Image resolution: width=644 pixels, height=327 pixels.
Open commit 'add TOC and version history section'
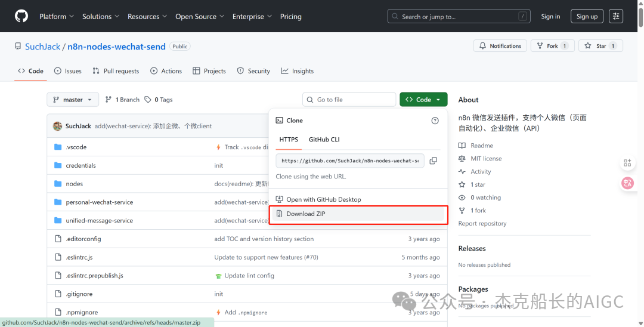[264, 239]
